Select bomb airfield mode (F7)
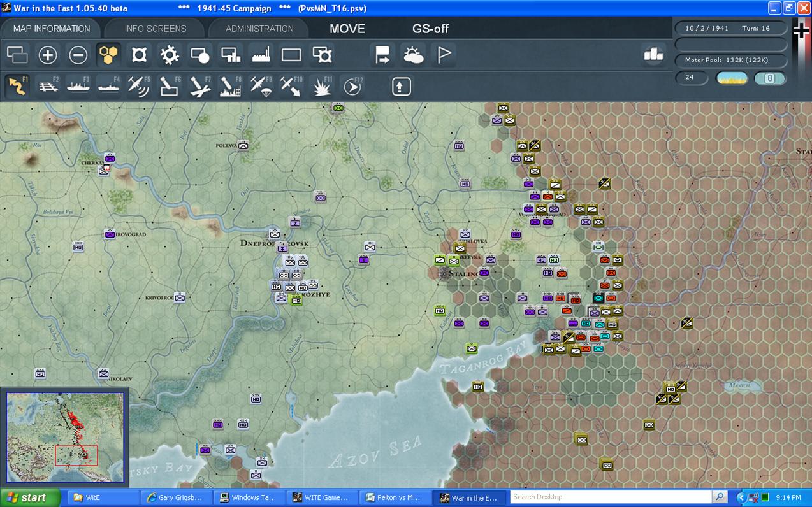The image size is (812, 507). tap(200, 86)
